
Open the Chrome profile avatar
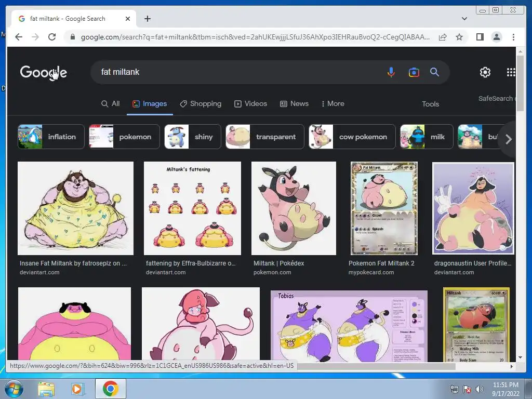(x=496, y=37)
